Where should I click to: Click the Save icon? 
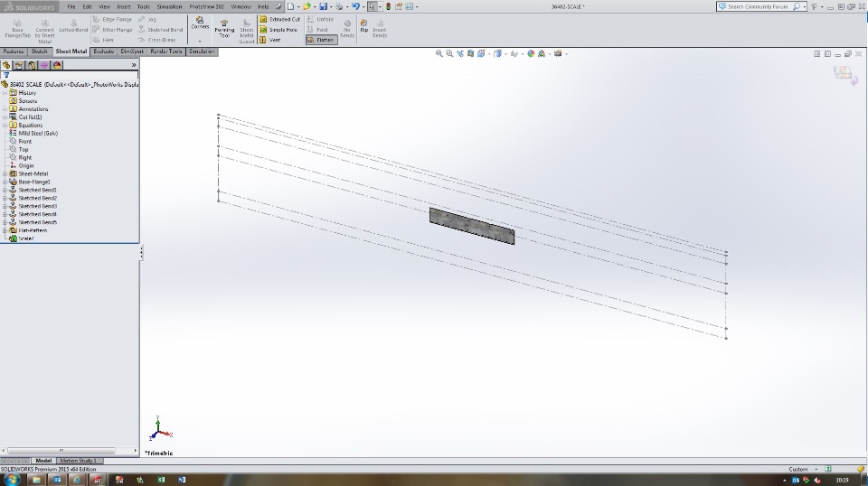point(324,6)
